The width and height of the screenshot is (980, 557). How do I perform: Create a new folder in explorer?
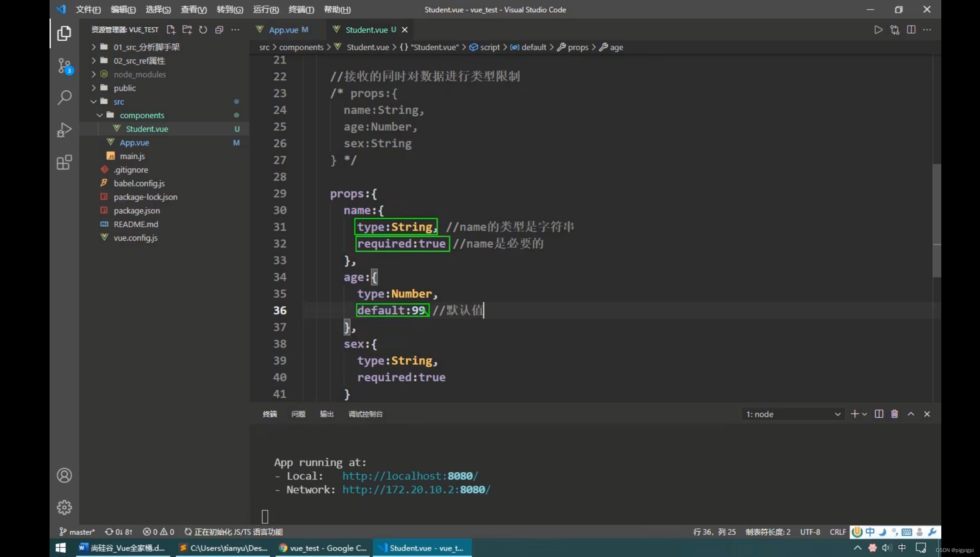point(187,30)
